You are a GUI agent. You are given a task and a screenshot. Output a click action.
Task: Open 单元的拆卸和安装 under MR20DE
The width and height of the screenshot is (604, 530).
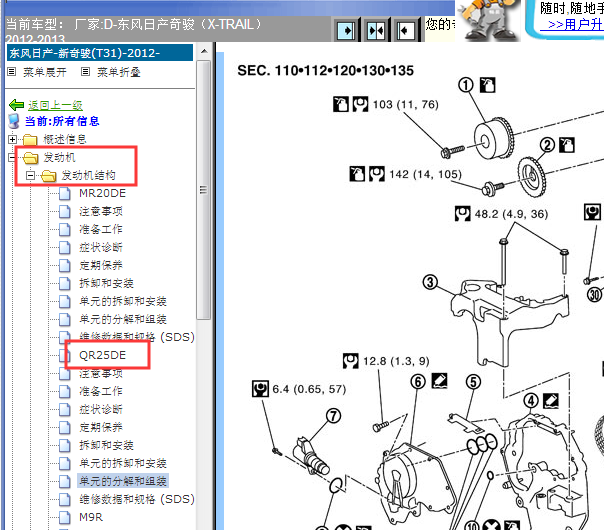(123, 301)
